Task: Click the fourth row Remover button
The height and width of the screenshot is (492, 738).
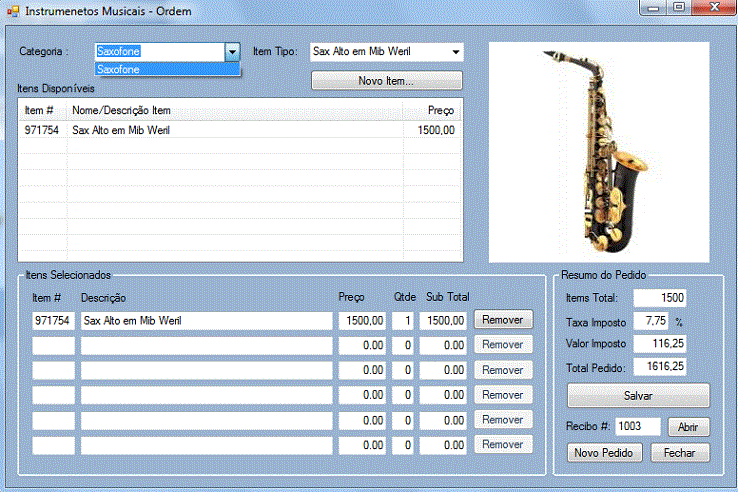Action: coord(503,395)
